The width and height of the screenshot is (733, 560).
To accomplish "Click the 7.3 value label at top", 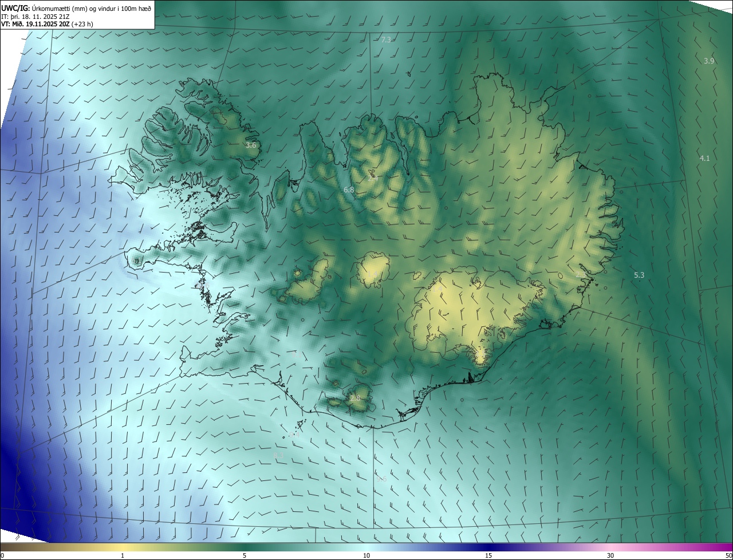I will (386, 40).
